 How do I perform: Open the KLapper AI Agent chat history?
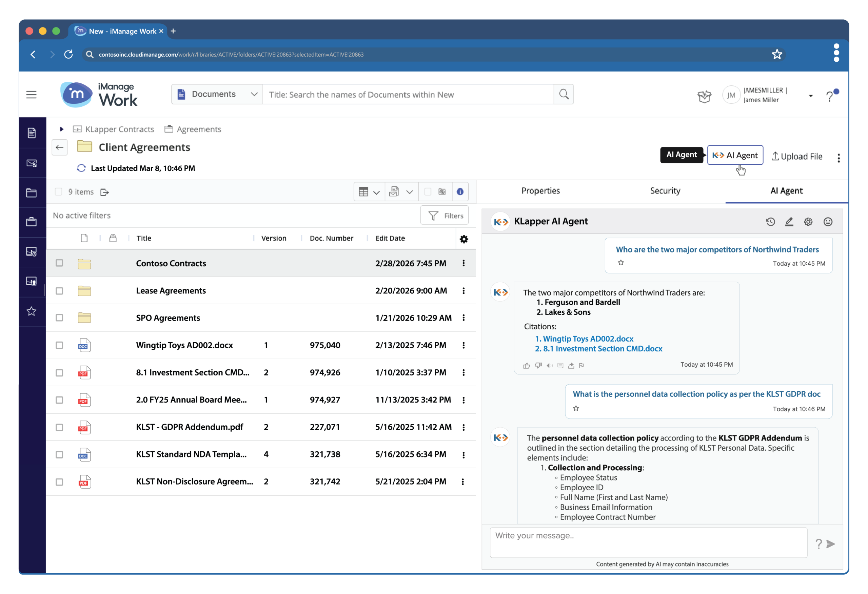(770, 221)
